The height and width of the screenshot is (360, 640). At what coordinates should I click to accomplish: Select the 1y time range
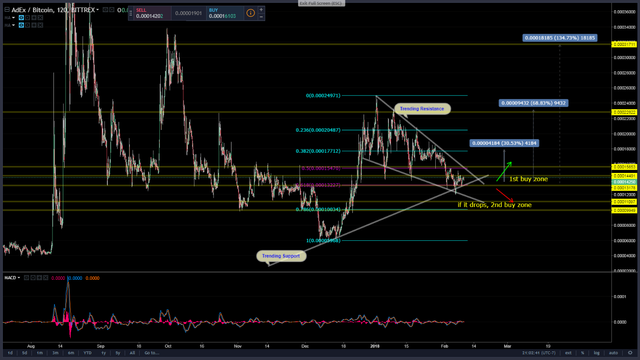[104, 353]
